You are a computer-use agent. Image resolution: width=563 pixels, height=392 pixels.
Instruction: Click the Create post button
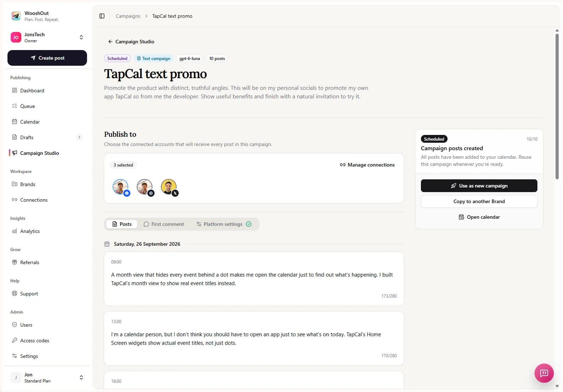[47, 58]
